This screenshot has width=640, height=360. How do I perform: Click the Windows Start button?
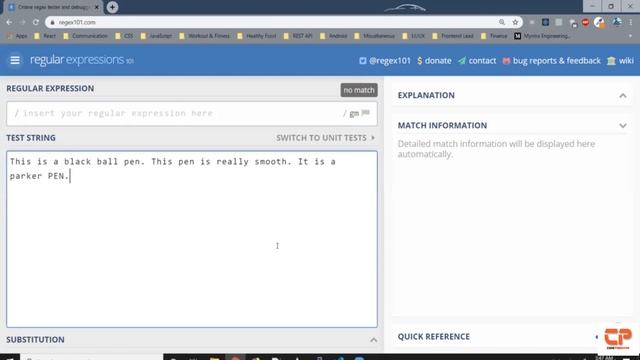(x=10, y=357)
